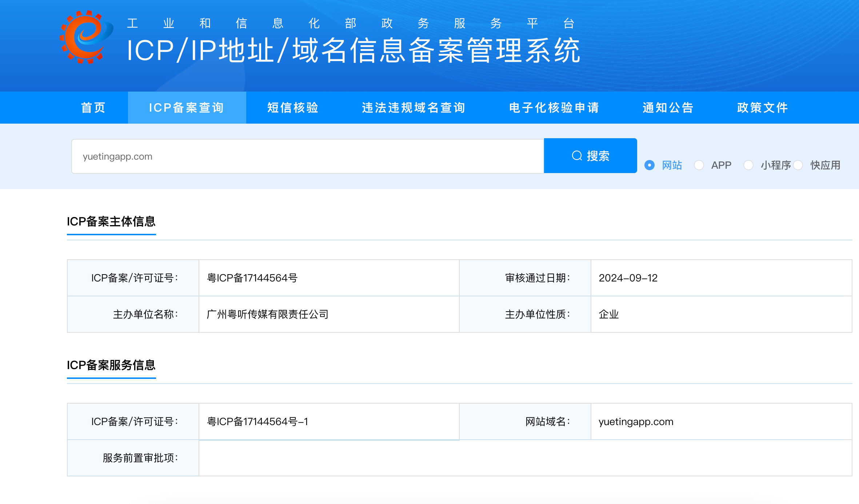Select the 网站 radio button

[x=650, y=165]
